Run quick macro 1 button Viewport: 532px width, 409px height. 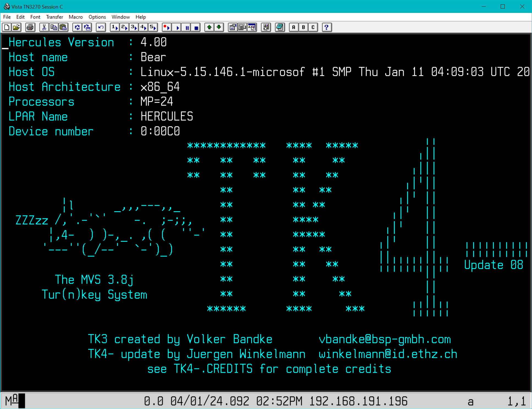pyautogui.click(x=114, y=27)
